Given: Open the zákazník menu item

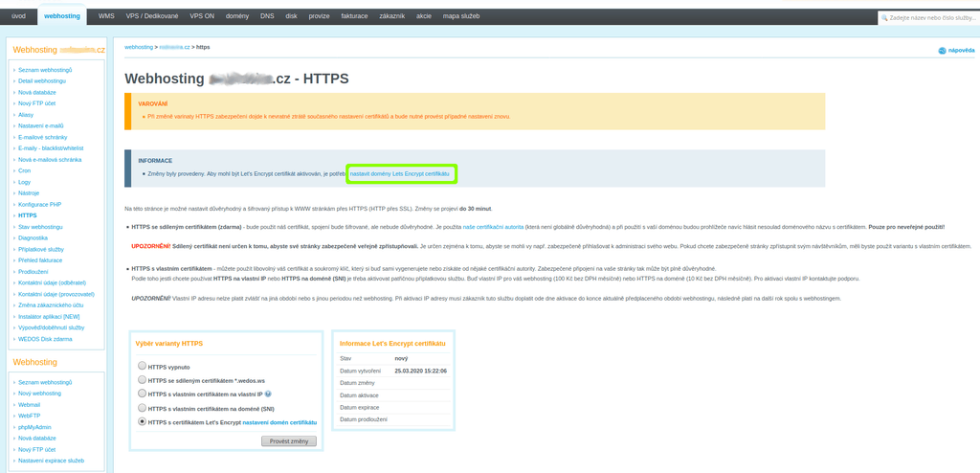Looking at the screenshot, I should (391, 16).
